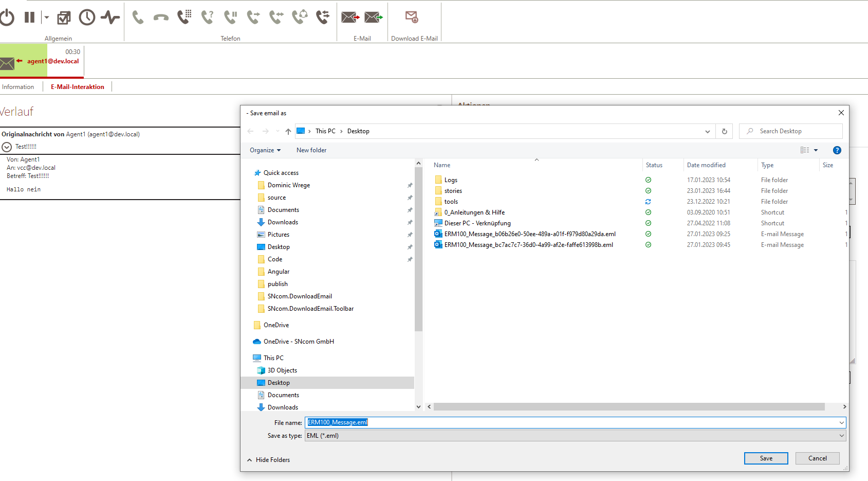Switch to the Information tab
The height and width of the screenshot is (481, 868).
point(18,87)
